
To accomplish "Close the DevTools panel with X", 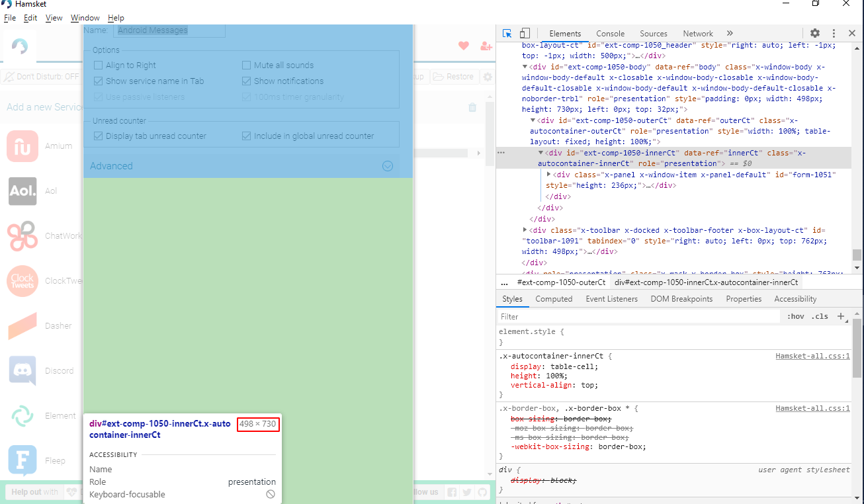I will [852, 33].
